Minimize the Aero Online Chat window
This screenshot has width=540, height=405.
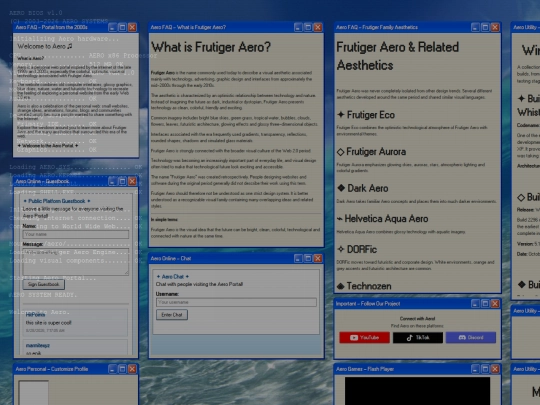pos(298,258)
